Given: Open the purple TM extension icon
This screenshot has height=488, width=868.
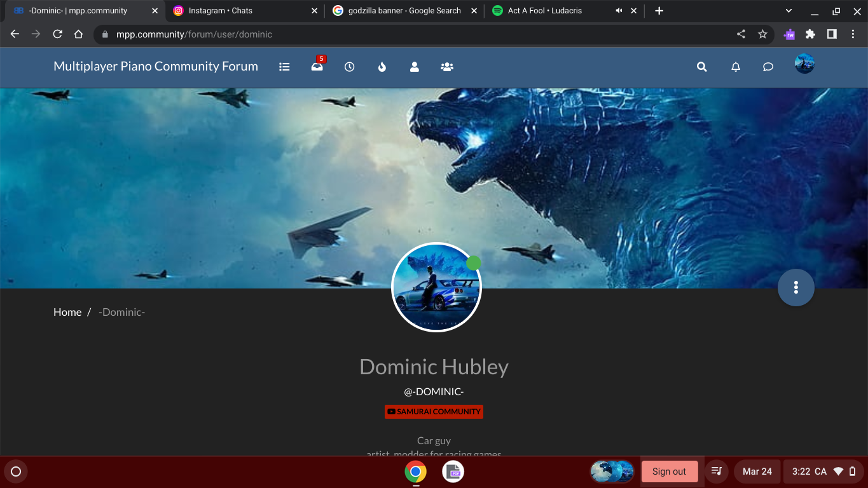Looking at the screenshot, I should (x=789, y=34).
